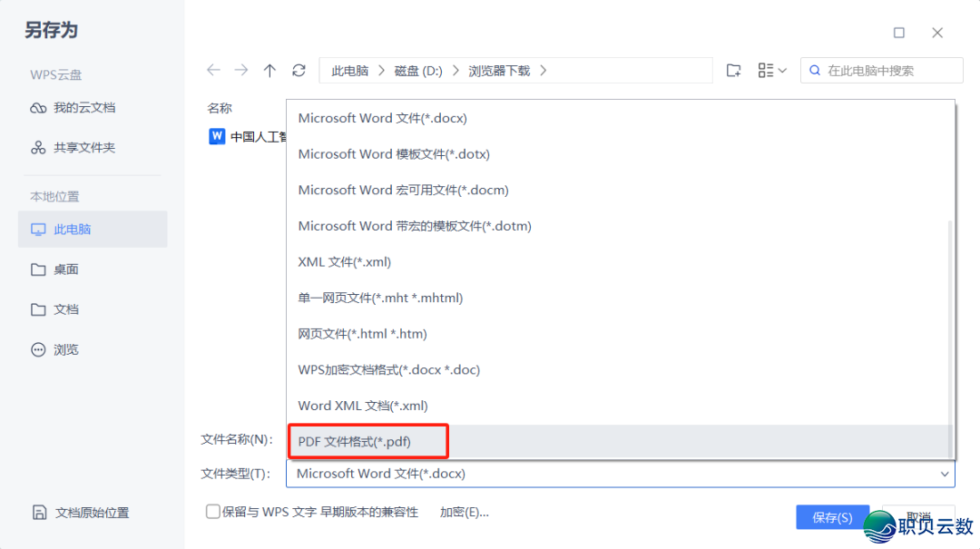Close the 另存为 dialog
The image size is (980, 549).
pyautogui.click(x=936, y=33)
